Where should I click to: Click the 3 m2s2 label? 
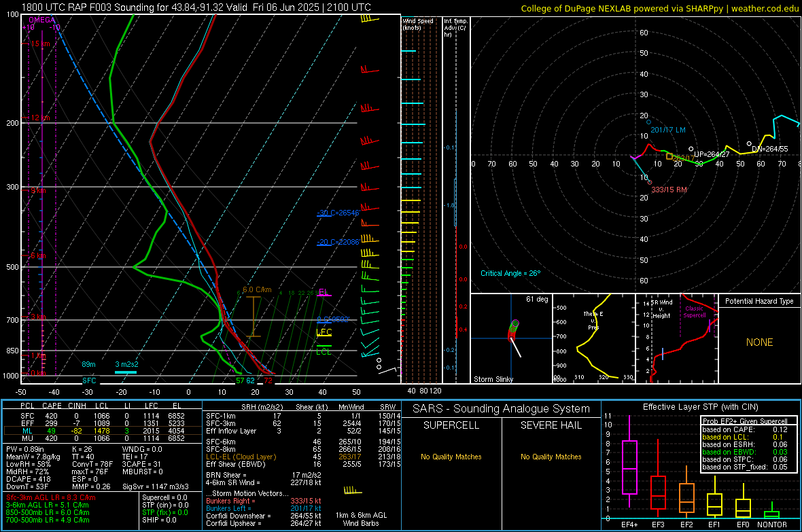pyautogui.click(x=126, y=364)
